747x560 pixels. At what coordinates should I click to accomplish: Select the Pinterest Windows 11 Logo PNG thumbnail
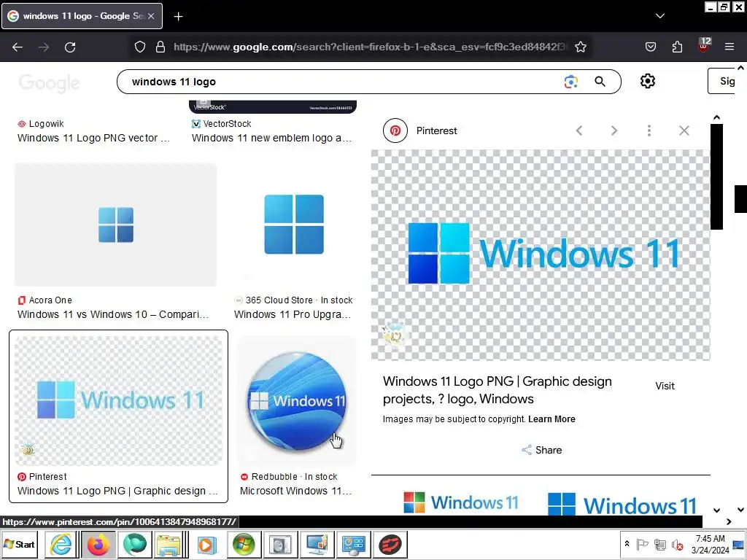tap(119, 401)
